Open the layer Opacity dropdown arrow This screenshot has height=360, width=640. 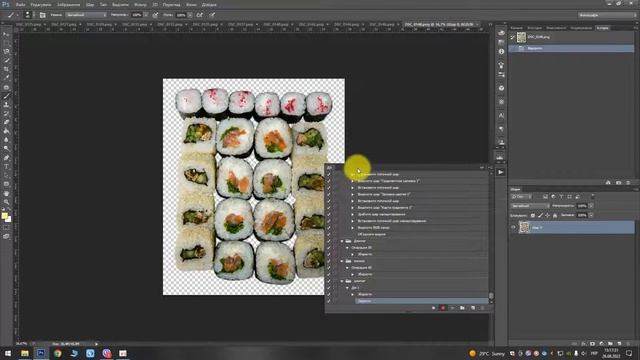click(x=591, y=206)
